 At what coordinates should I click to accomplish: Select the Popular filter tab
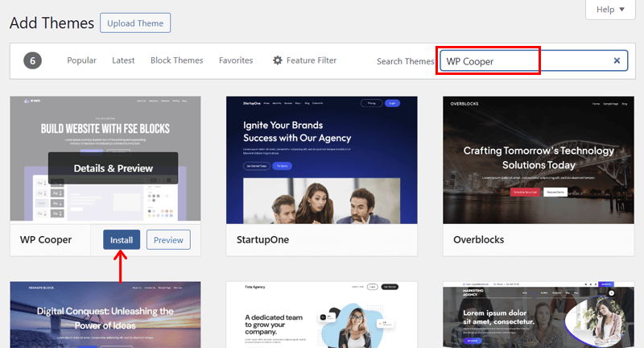[82, 60]
